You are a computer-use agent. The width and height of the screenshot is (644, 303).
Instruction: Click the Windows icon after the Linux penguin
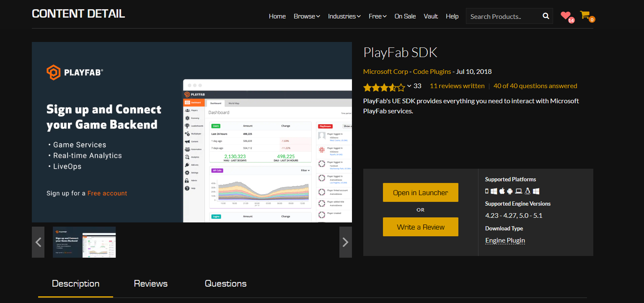536,191
